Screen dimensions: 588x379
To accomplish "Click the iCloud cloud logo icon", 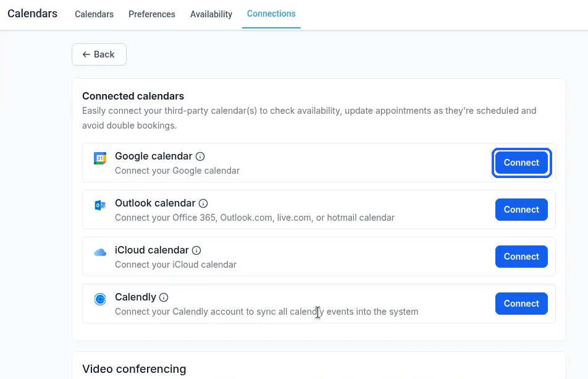I will pos(100,252).
